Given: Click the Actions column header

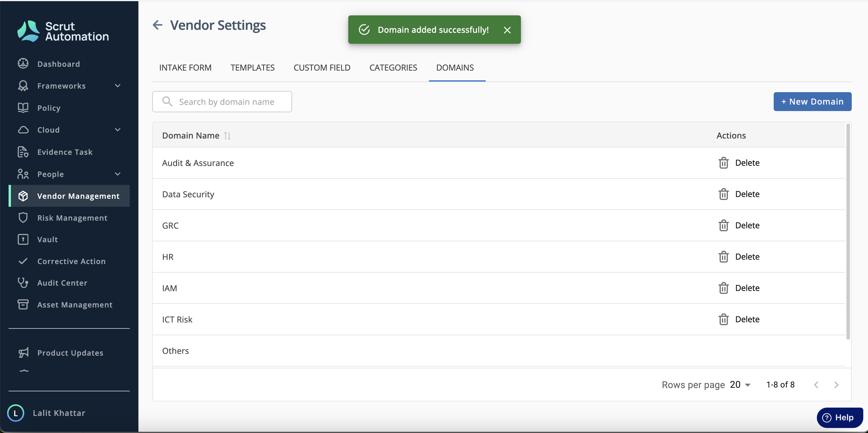Looking at the screenshot, I should click(731, 135).
